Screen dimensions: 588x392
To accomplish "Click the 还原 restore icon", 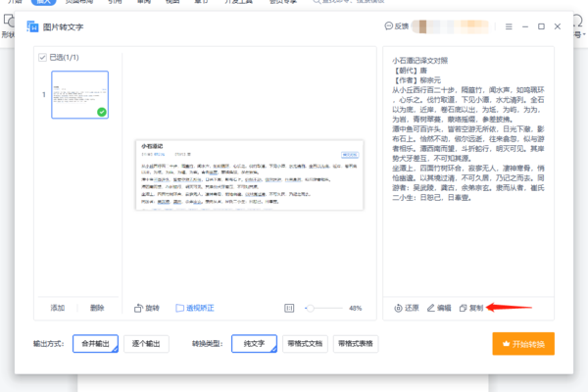I will coord(398,308).
